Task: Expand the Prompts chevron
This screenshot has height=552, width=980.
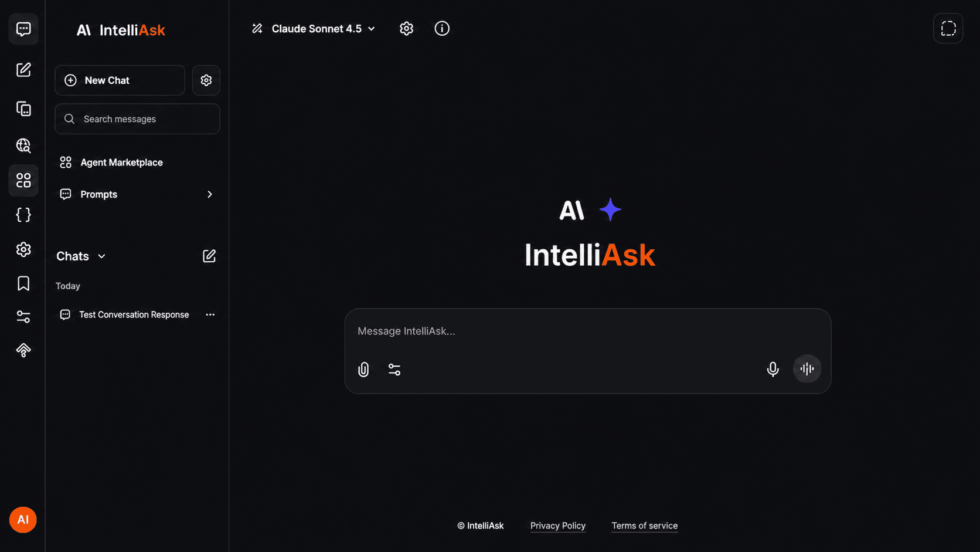Action: click(x=210, y=195)
